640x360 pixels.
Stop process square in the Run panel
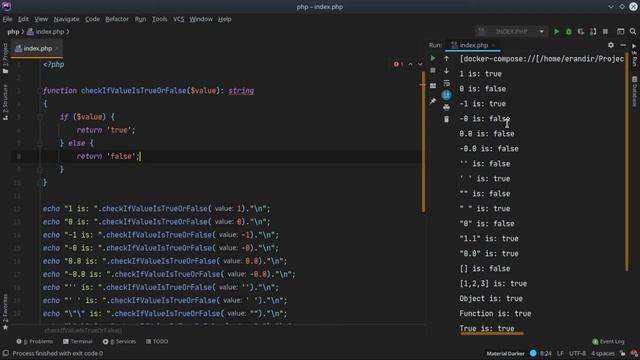(433, 71)
